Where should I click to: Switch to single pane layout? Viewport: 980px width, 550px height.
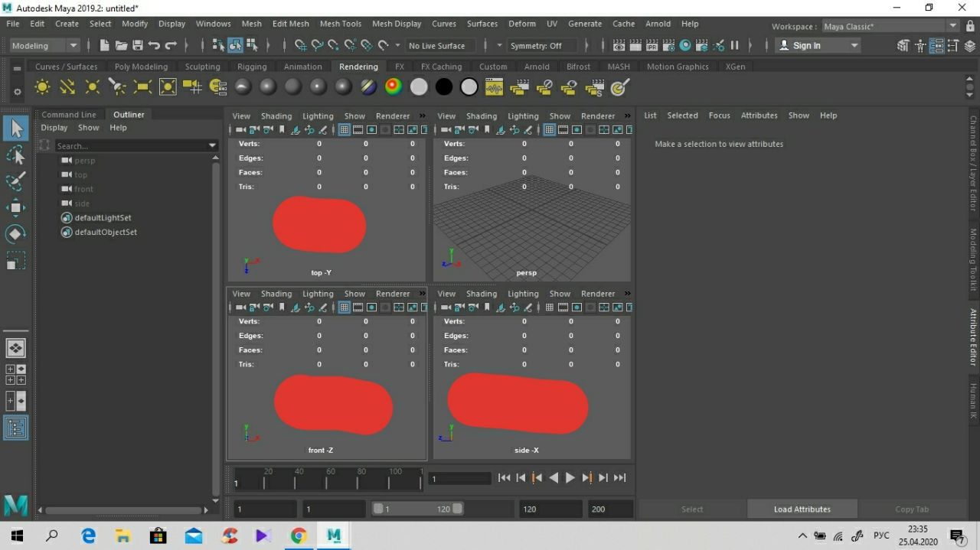coord(15,348)
